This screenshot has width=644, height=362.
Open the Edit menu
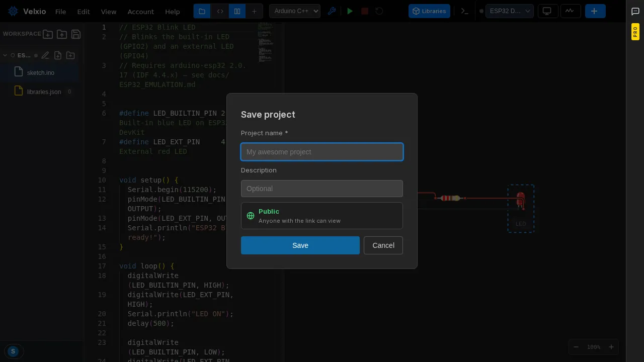[84, 12]
